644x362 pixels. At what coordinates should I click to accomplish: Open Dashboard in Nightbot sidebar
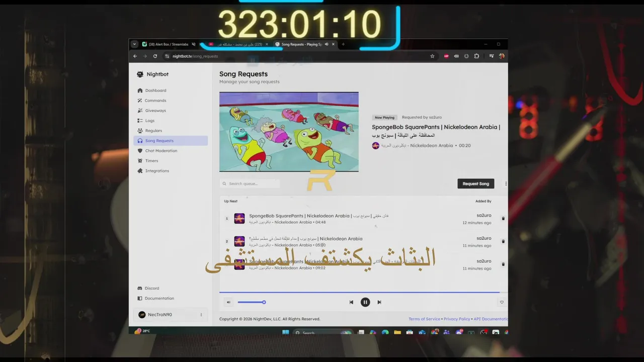tap(171, 90)
